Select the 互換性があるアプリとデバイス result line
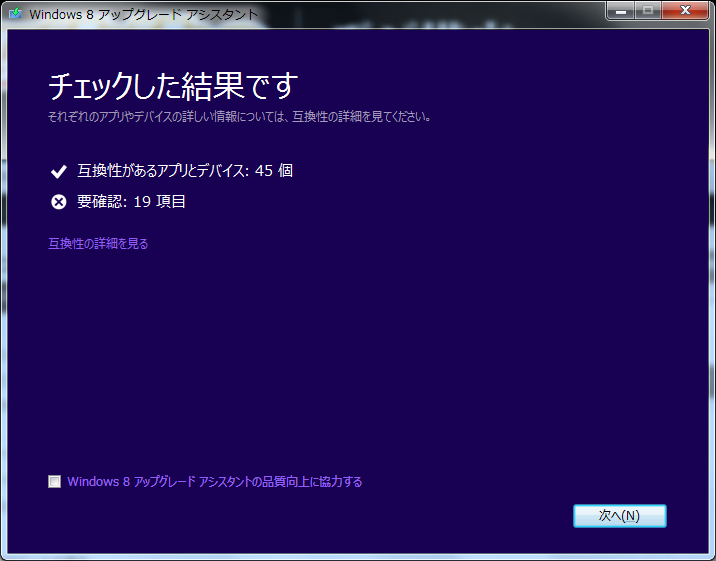716x561 pixels. [x=184, y=171]
